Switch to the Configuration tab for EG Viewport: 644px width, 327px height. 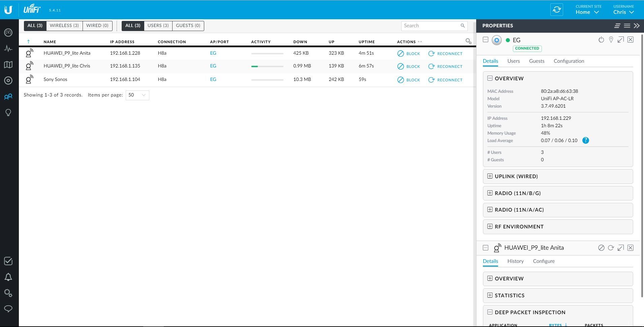[x=569, y=61]
